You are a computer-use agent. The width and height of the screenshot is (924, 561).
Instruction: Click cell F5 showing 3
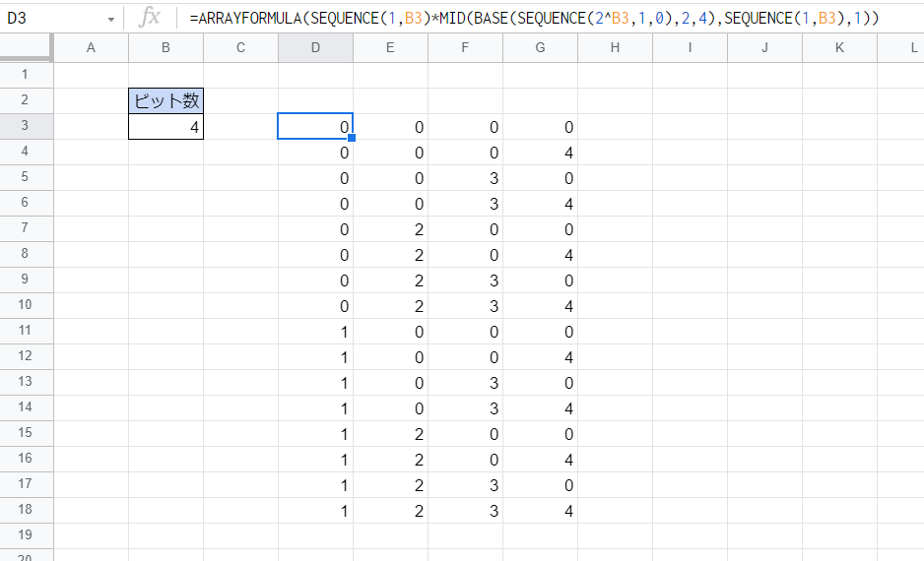point(465,178)
